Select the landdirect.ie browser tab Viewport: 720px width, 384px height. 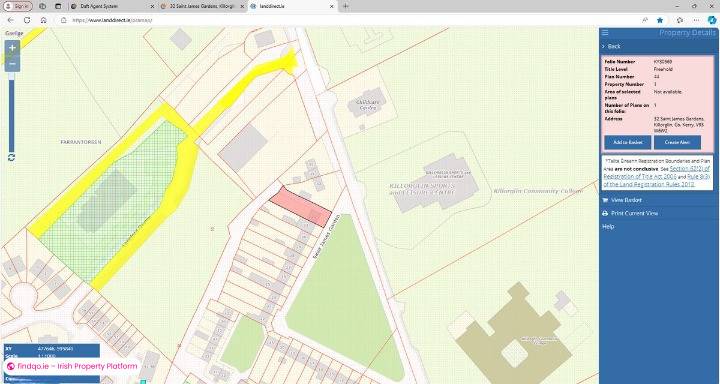(292, 6)
